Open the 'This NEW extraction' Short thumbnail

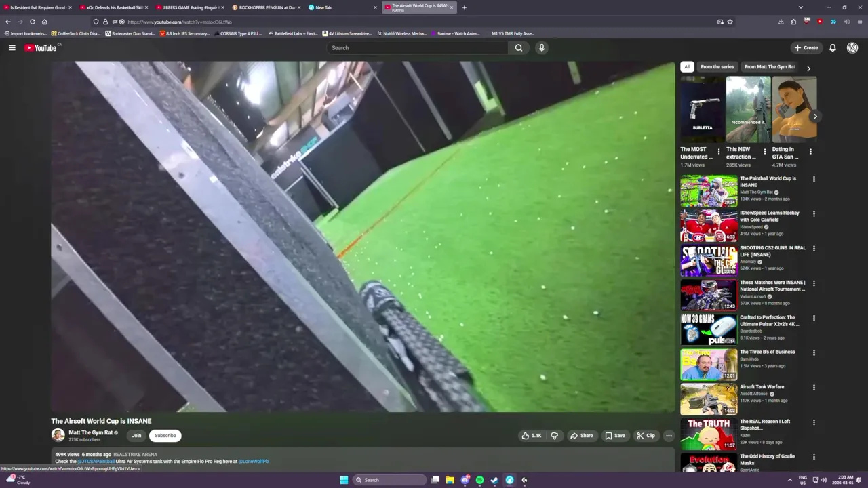click(748, 109)
